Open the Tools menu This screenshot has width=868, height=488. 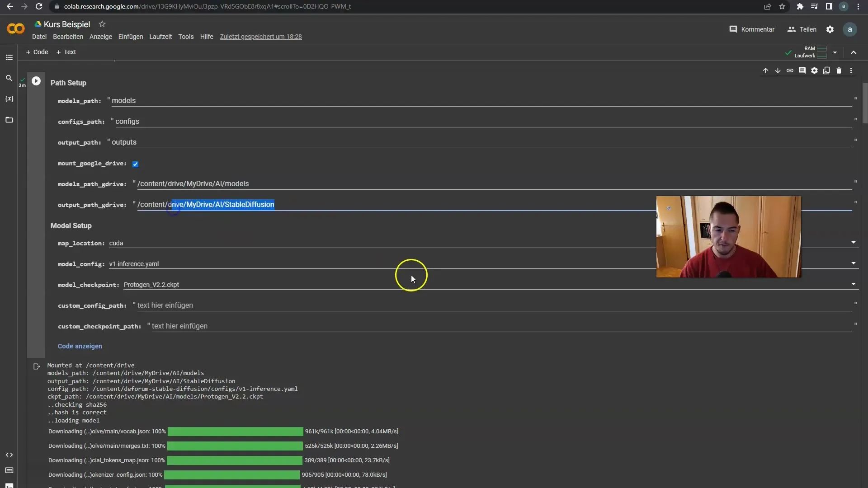[186, 37]
